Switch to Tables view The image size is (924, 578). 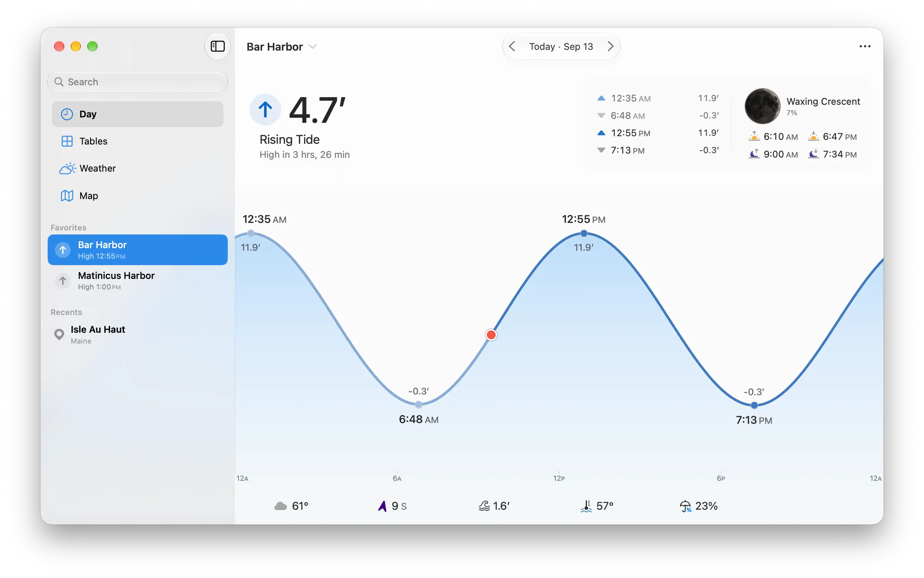[x=138, y=141]
